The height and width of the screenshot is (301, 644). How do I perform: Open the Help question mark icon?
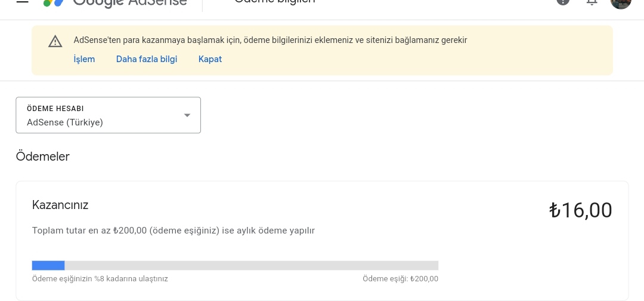pyautogui.click(x=563, y=2)
